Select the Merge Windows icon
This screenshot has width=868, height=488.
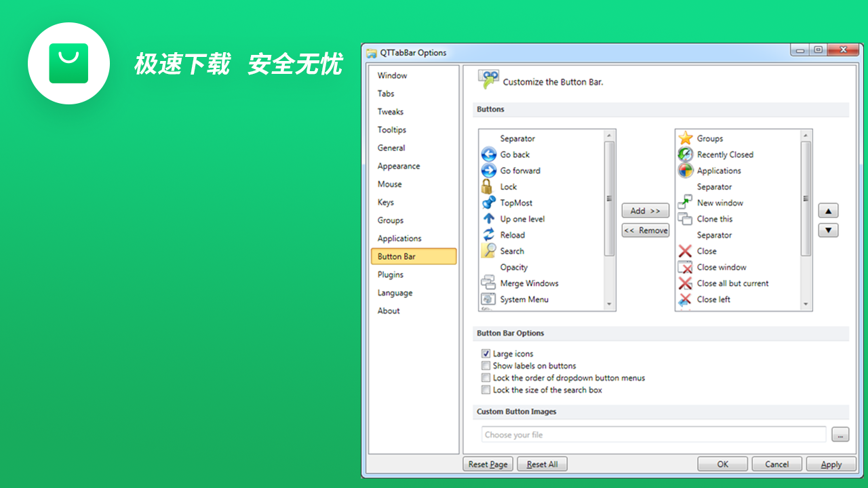(488, 283)
